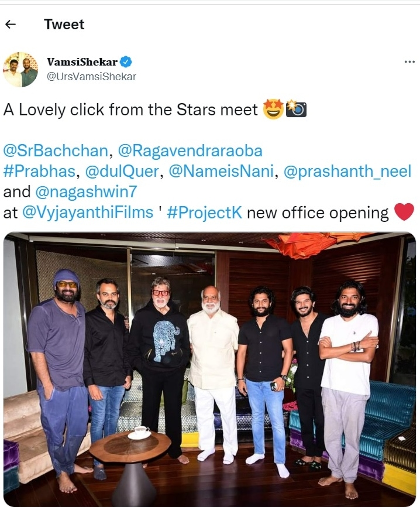
Task: Select the #ProjectK hashtag
Action: click(204, 213)
